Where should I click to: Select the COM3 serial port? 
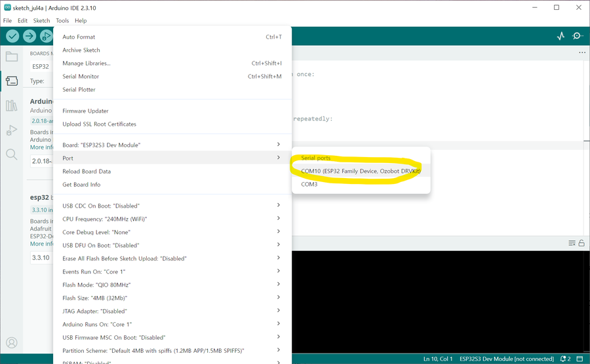[361, 184]
